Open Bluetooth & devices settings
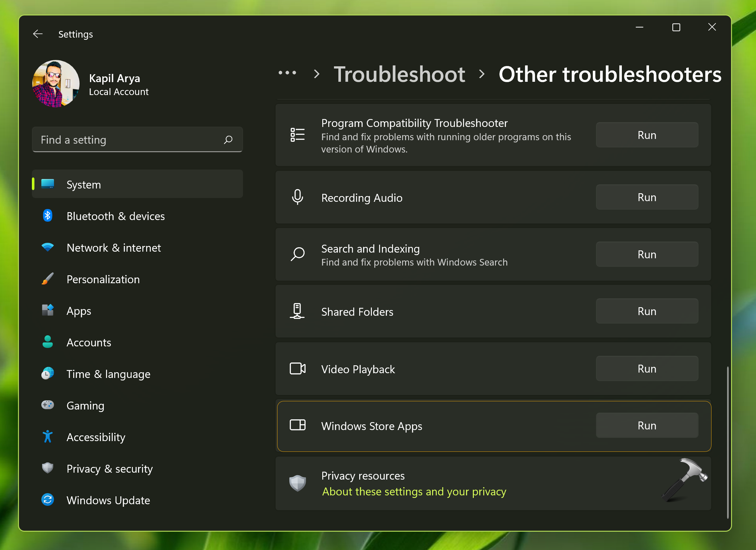 (115, 216)
